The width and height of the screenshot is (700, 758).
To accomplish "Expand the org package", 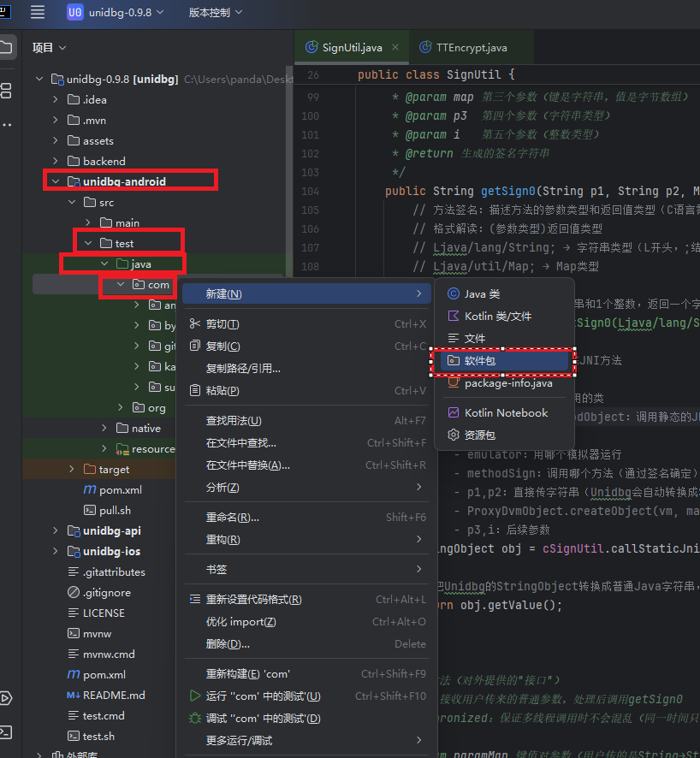I will click(x=121, y=407).
